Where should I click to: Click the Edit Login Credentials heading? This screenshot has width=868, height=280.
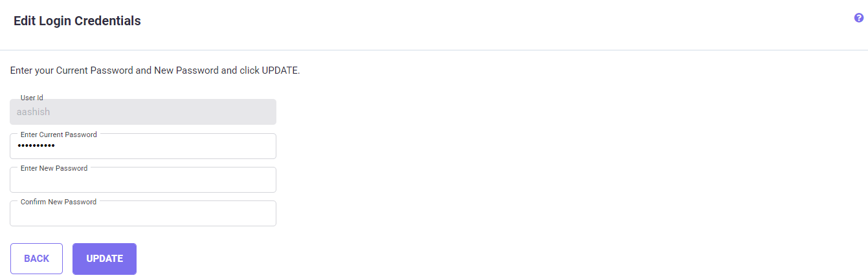coord(77,21)
